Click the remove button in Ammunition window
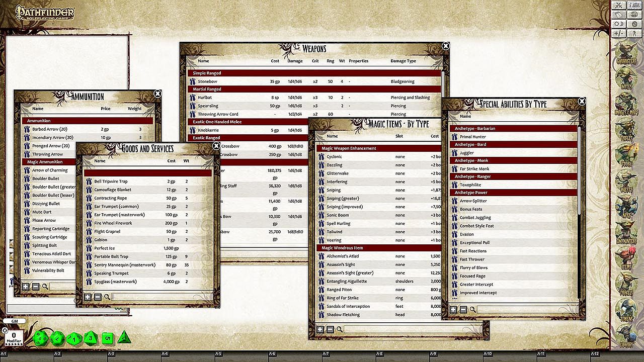644x362 pixels. click(36, 287)
